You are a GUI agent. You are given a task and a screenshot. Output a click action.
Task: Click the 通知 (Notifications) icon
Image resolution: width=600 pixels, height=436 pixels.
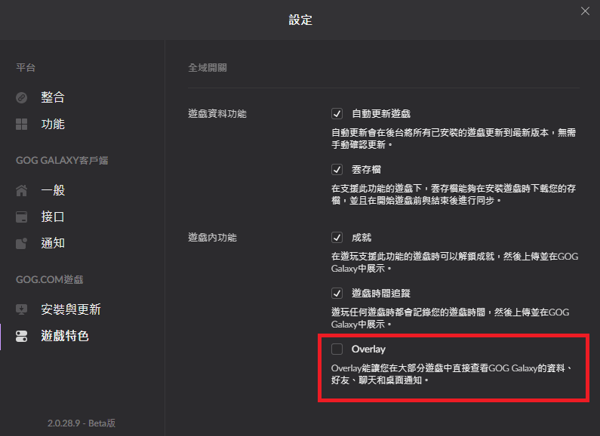(22, 243)
